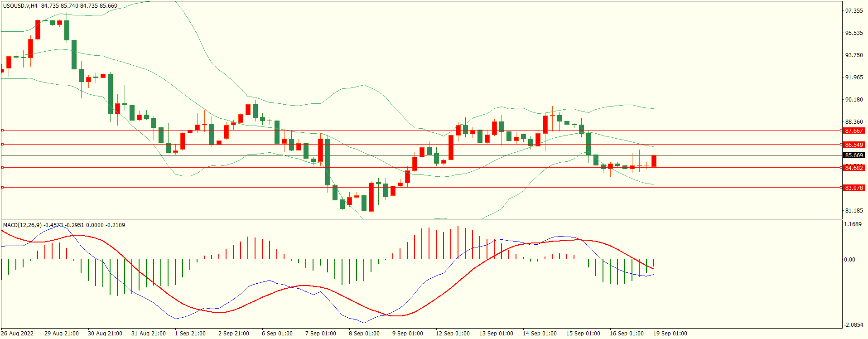Click the black 85.669 current price label
This screenshot has height=339, width=868.
[854, 155]
